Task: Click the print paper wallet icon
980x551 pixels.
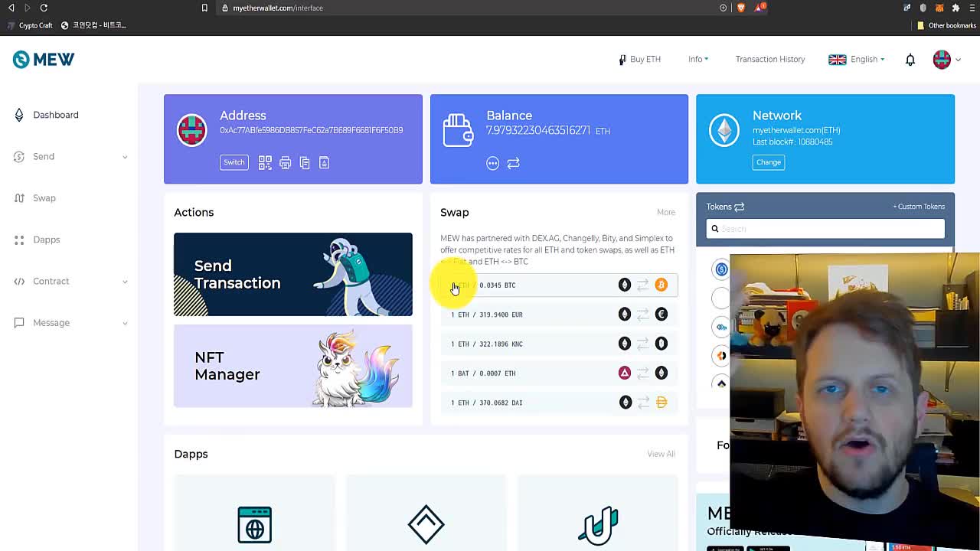Action: pyautogui.click(x=285, y=162)
